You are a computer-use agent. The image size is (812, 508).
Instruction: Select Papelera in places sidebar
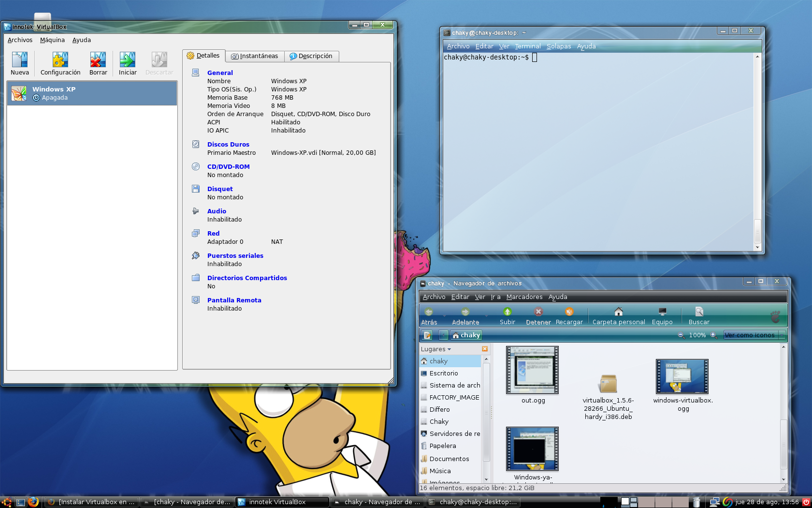pos(450,446)
